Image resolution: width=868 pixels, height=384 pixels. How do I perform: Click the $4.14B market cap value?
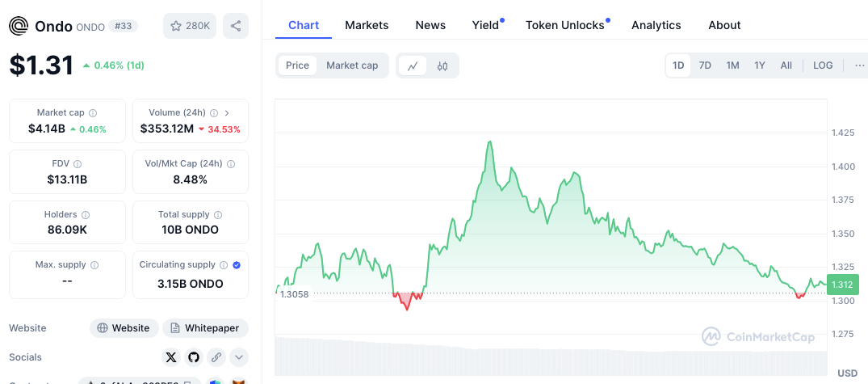click(47, 129)
